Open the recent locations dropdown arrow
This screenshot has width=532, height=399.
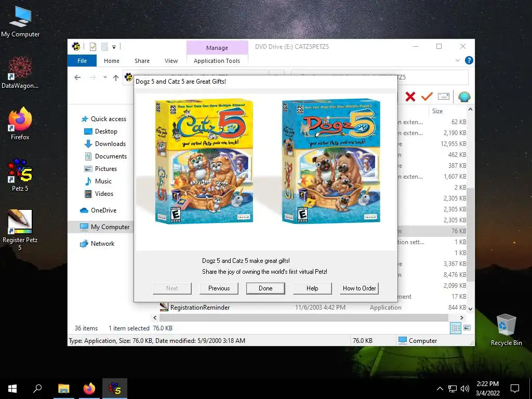(105, 77)
